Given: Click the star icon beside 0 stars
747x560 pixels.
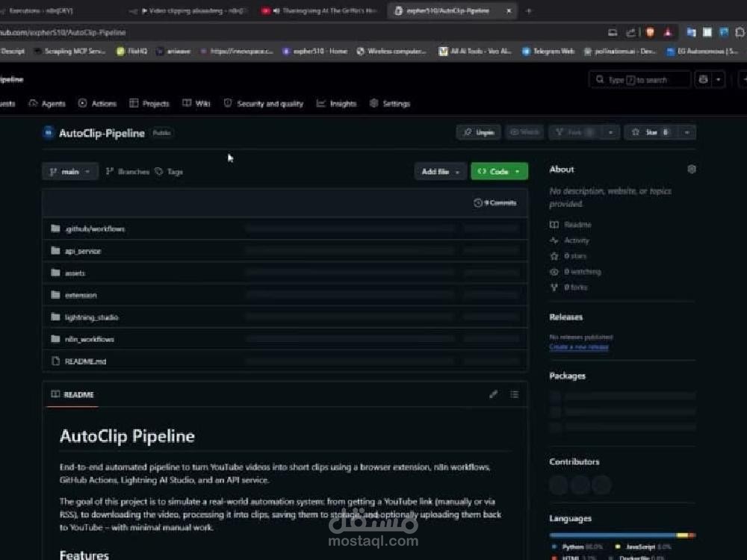Looking at the screenshot, I should (554, 255).
